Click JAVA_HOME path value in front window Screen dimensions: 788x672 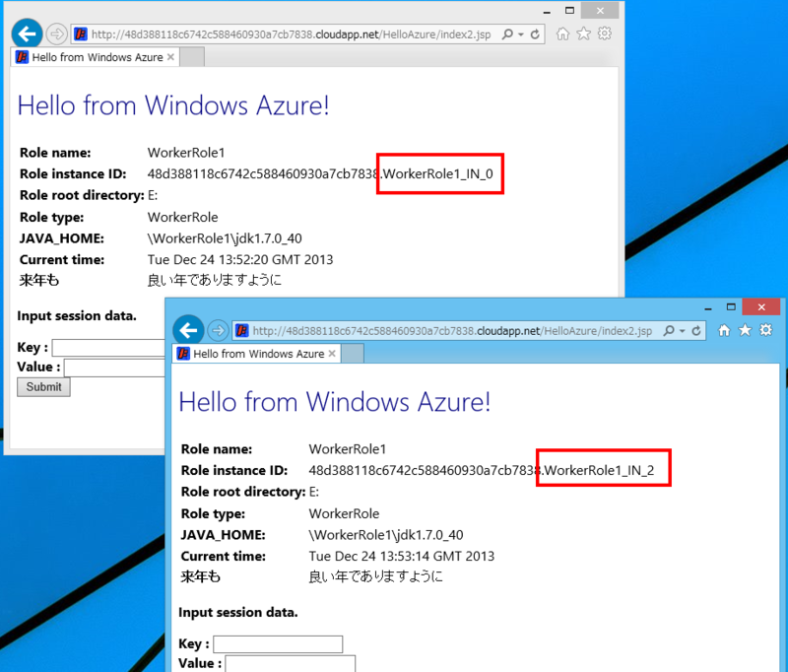click(x=386, y=535)
